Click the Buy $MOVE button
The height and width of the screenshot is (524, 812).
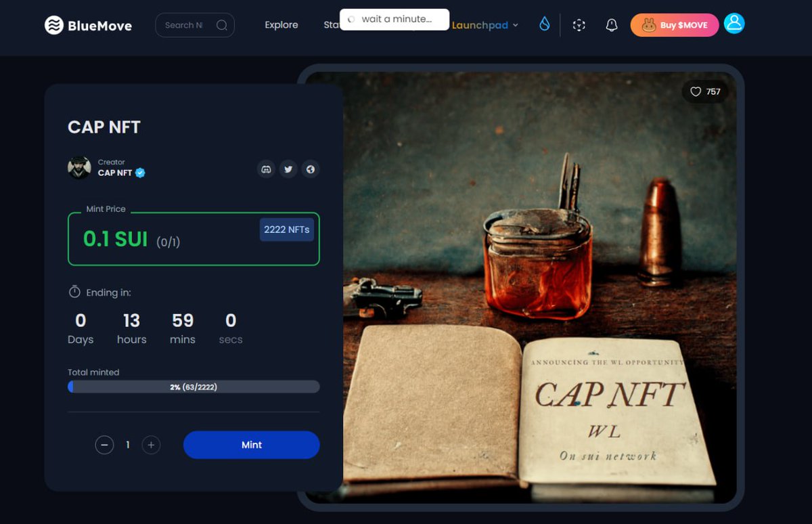(x=675, y=25)
